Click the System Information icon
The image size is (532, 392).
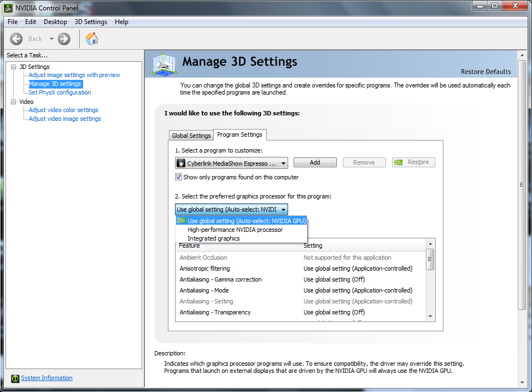click(16, 378)
